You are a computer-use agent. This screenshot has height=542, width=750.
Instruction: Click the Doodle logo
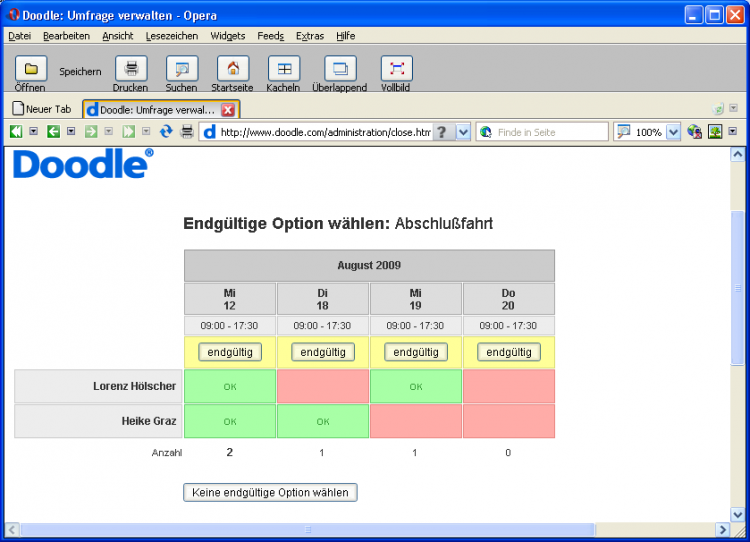[x=83, y=164]
